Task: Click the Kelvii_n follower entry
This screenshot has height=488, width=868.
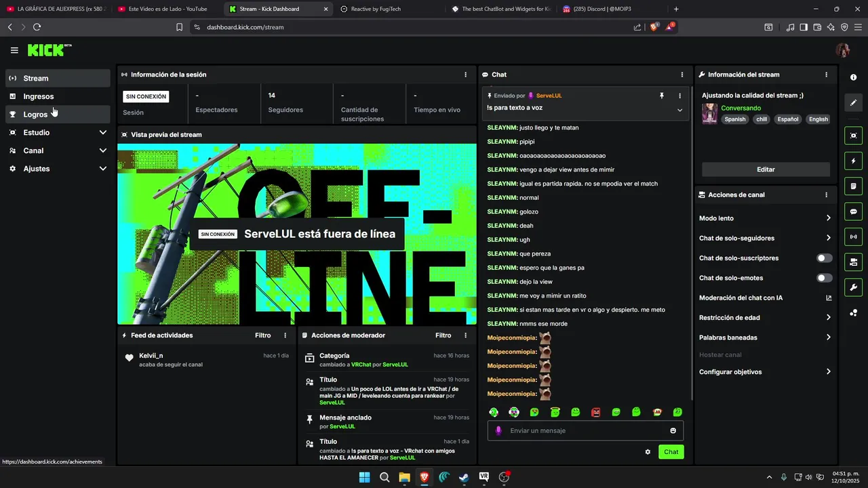Action: tap(207, 360)
